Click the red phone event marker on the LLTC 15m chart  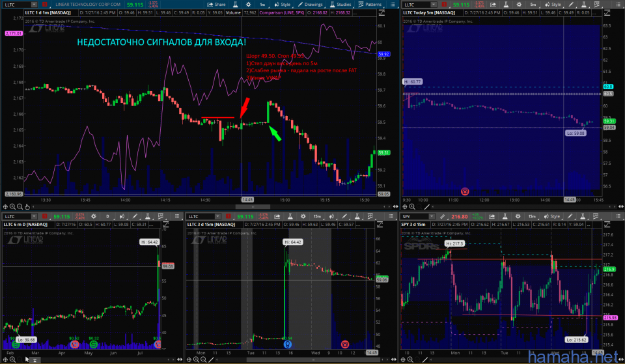point(345,344)
